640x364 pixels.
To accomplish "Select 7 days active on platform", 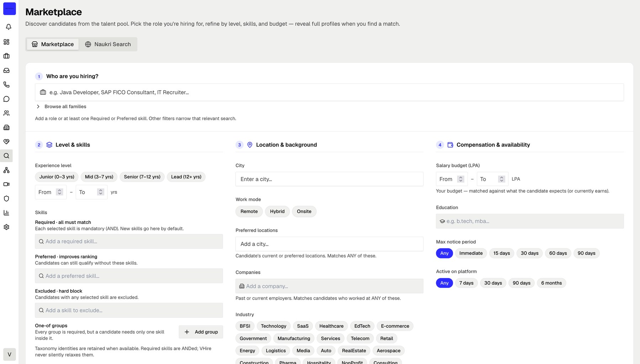I will (x=466, y=283).
